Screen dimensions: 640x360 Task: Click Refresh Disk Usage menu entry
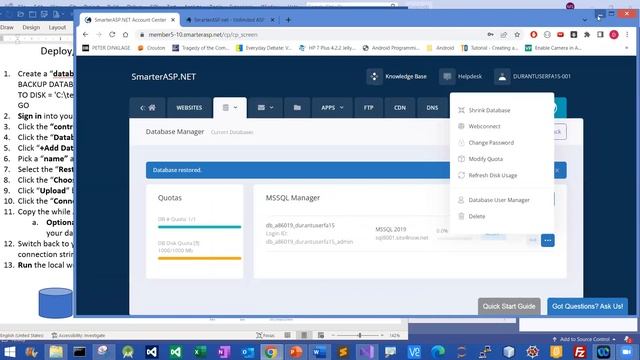pos(492,176)
